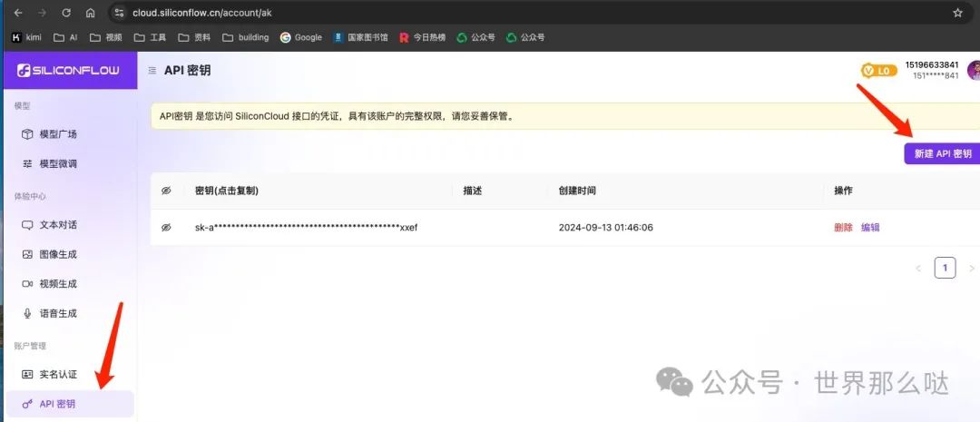
Task: Collapse sidebar with the menu fold icon
Action: click(152, 71)
